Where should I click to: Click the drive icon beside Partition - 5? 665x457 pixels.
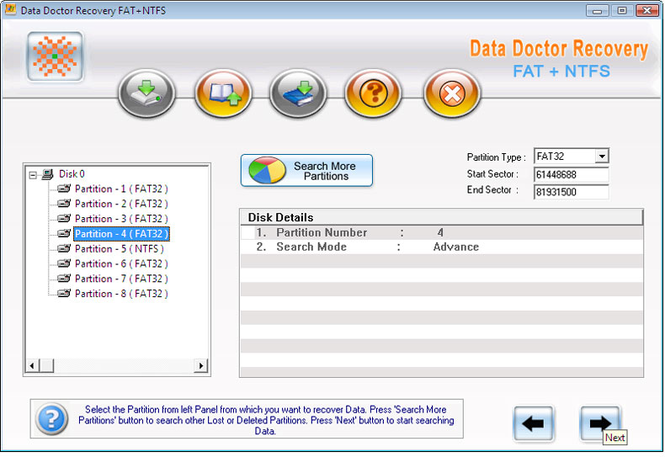coord(64,248)
